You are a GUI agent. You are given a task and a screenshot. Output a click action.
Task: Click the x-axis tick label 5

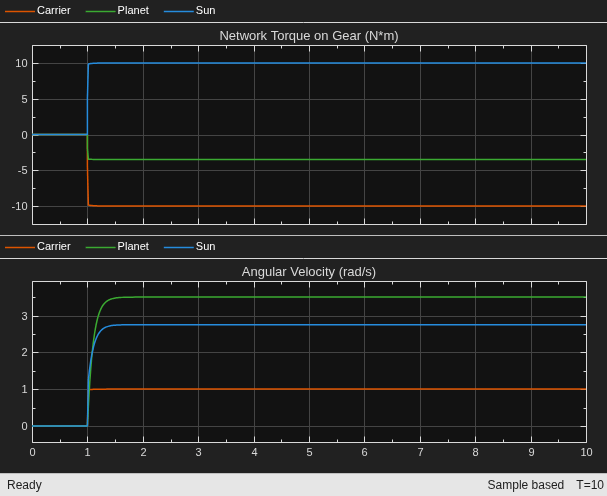309,452
